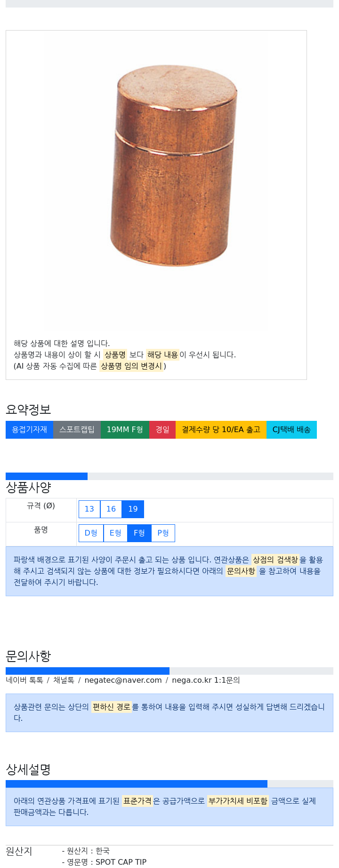Choose the E형 product type
Viewport: 339px width, 868px height.
115,533
